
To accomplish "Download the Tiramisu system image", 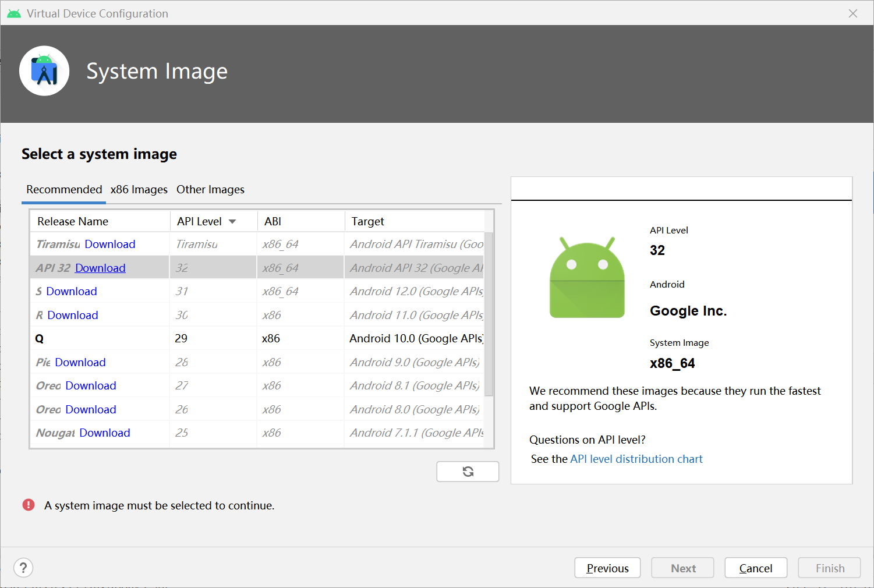I will (110, 244).
